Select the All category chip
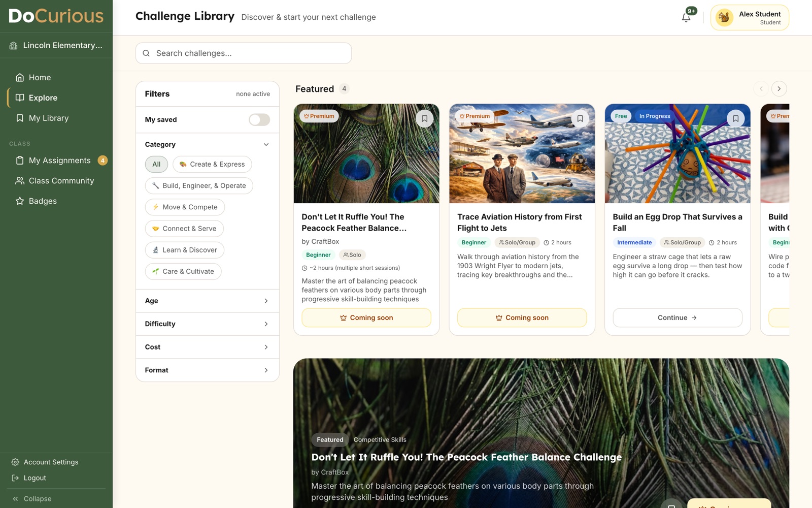 click(x=156, y=164)
